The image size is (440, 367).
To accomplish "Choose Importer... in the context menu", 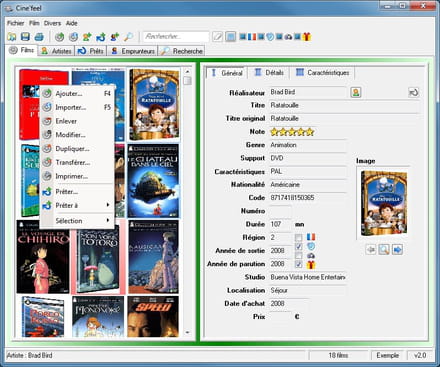I will coord(77,107).
